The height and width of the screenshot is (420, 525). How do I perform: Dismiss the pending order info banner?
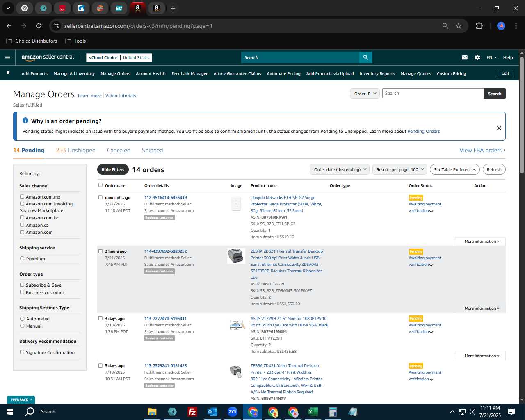pyautogui.click(x=499, y=128)
